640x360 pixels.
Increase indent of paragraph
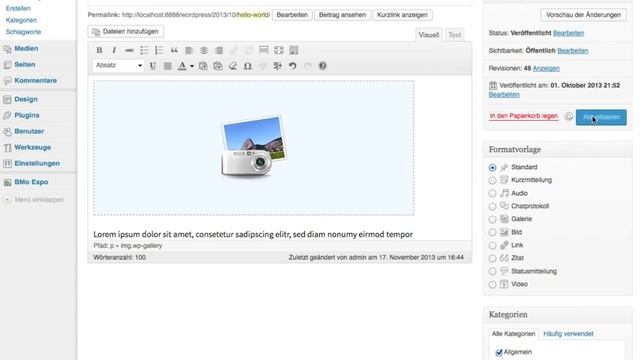[278, 66]
